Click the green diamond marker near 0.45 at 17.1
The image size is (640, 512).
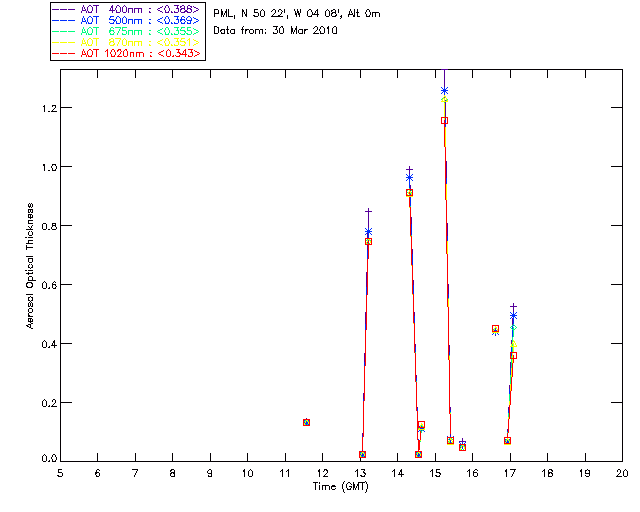[x=513, y=327]
